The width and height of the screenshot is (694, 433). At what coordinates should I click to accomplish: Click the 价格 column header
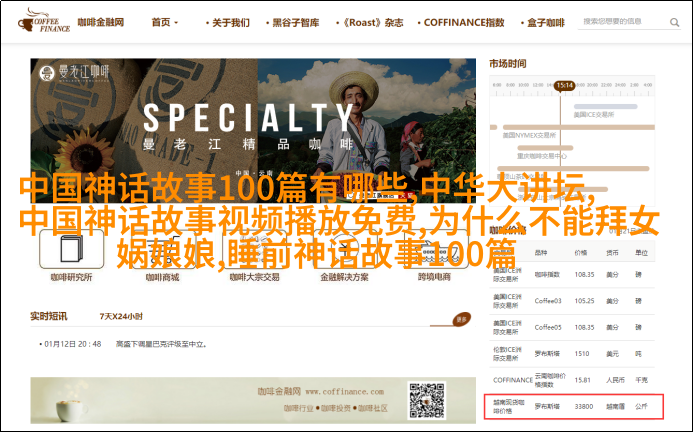click(581, 253)
